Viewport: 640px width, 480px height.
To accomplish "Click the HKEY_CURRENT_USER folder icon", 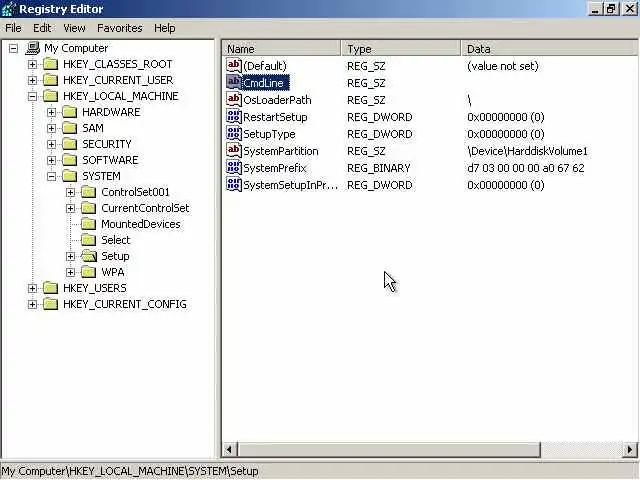I will click(x=51, y=80).
